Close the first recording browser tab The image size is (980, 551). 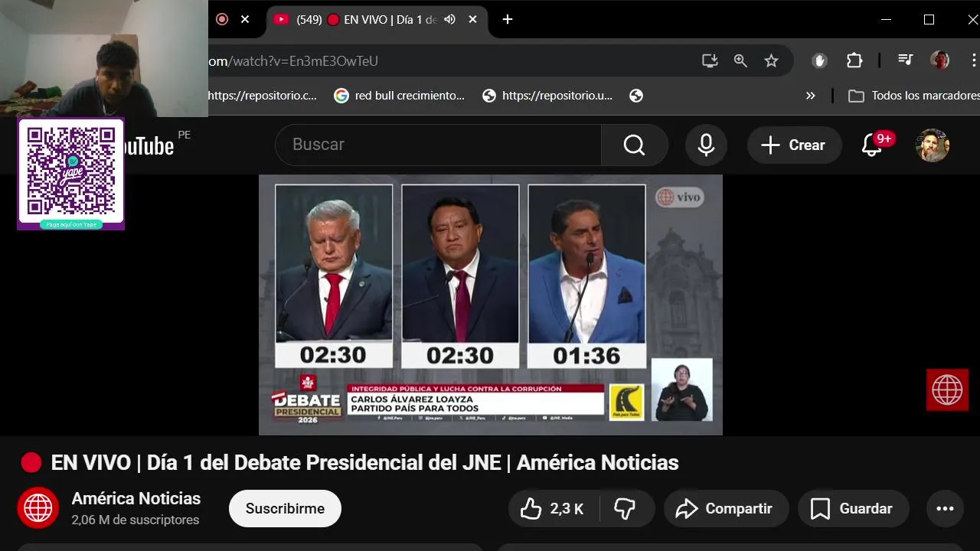pos(245,20)
